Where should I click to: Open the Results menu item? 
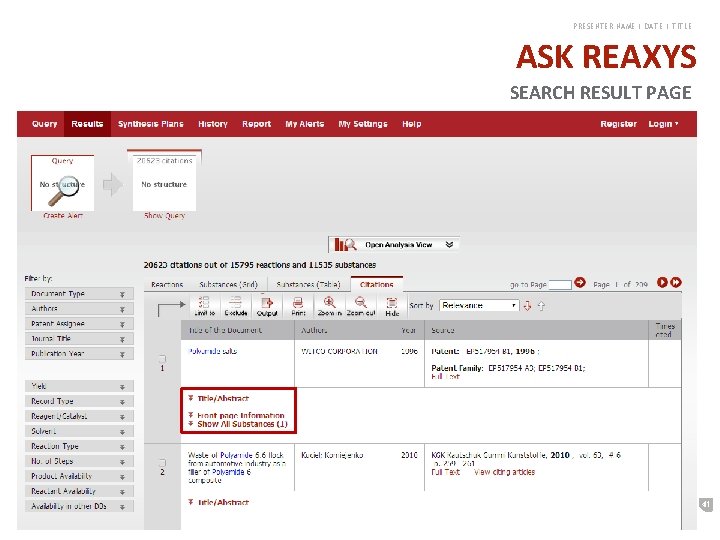coord(87,124)
